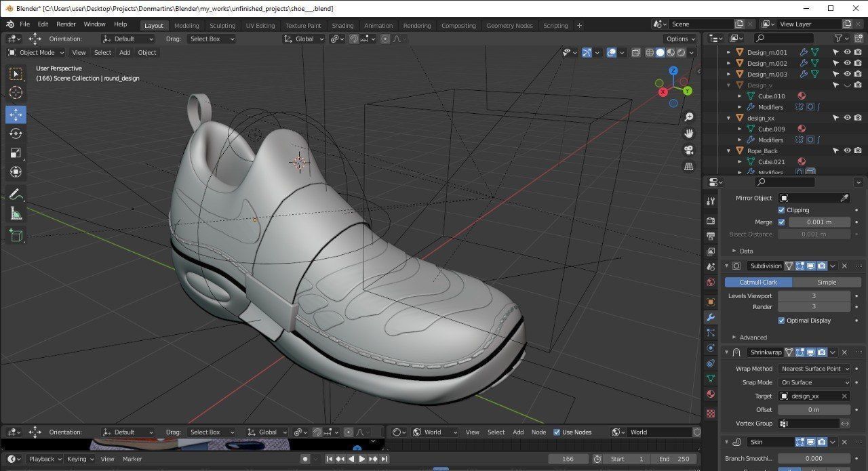This screenshot has width=868, height=471.
Task: Open the Modifier properties wrench tab
Action: pyautogui.click(x=711, y=317)
